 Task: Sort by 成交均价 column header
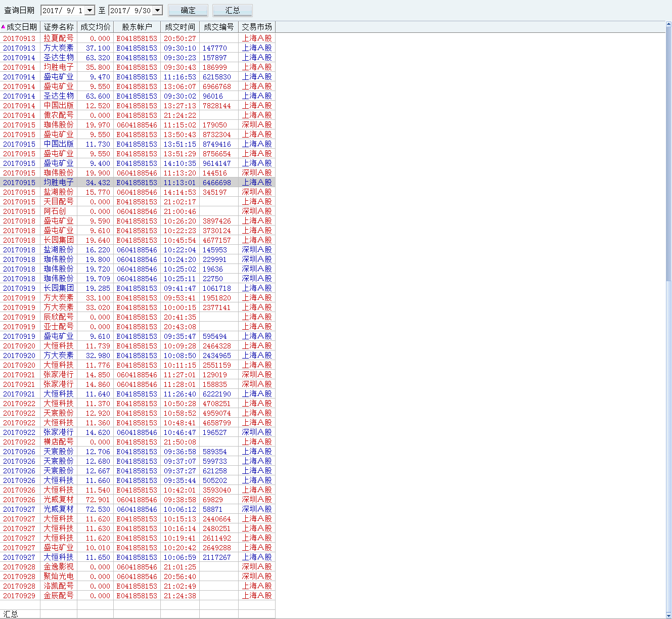(96, 27)
